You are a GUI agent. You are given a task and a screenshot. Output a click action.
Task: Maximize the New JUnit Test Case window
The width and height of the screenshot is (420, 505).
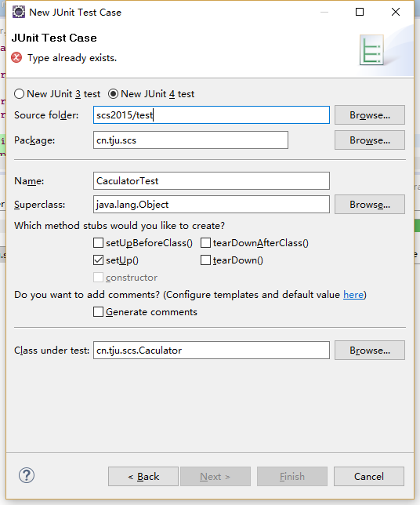360,12
